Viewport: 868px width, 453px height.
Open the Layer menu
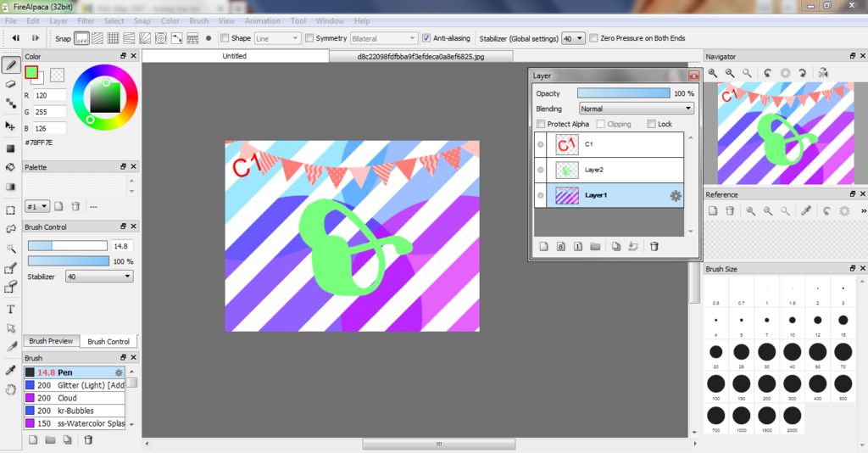pyautogui.click(x=58, y=21)
